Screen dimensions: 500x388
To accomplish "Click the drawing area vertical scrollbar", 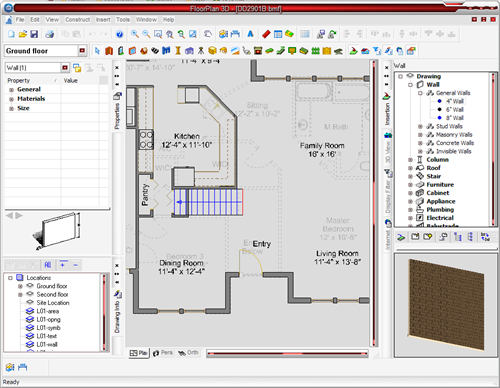I will tap(374, 203).
